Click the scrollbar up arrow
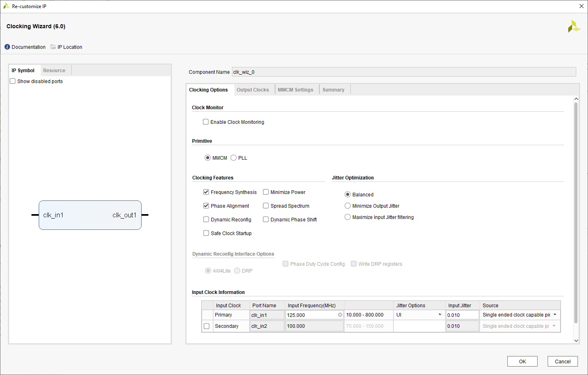 click(576, 99)
